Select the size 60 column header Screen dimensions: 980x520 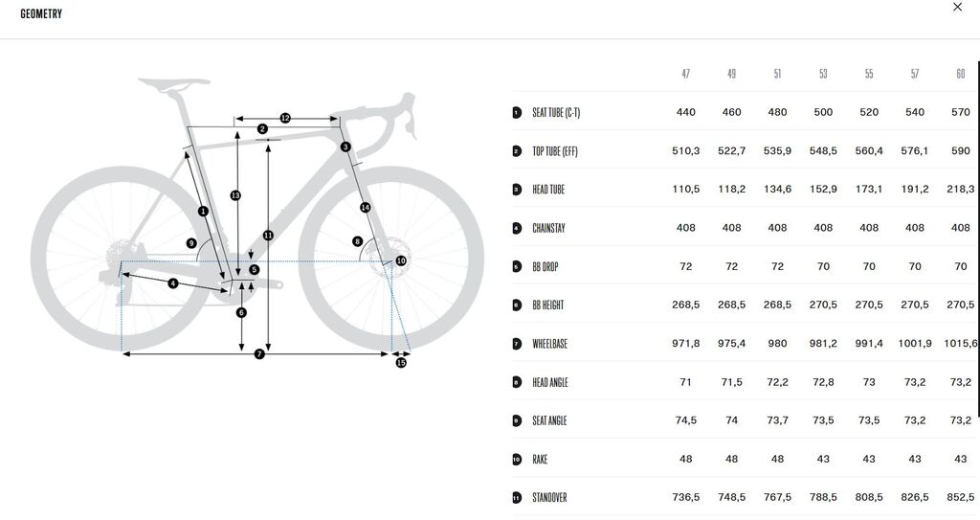[960, 74]
